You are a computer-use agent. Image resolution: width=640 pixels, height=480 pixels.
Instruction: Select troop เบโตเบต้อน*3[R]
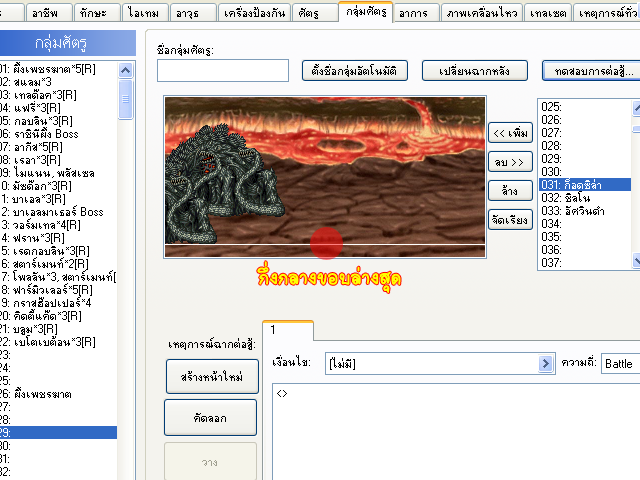pyautogui.click(x=58, y=342)
